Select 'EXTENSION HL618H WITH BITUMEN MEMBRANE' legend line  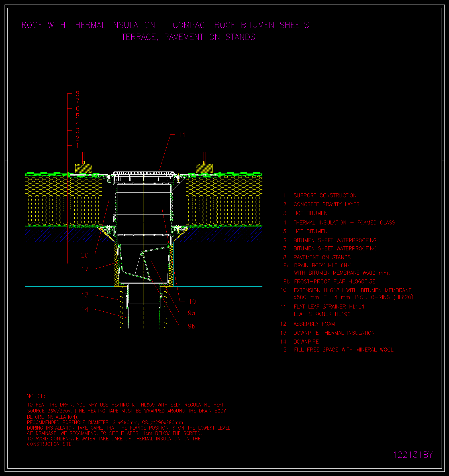pyautogui.click(x=353, y=291)
